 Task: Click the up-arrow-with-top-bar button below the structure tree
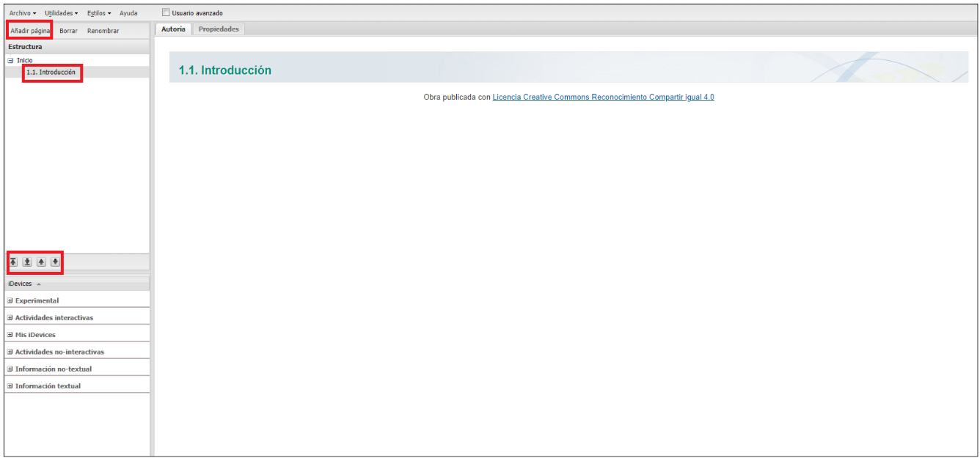(14, 262)
